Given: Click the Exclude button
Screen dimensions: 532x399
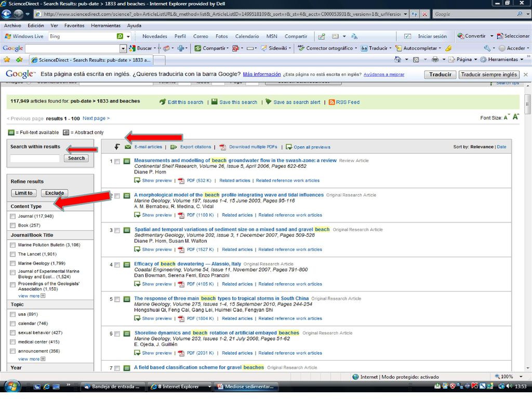Looking at the screenshot, I should 54,193.
